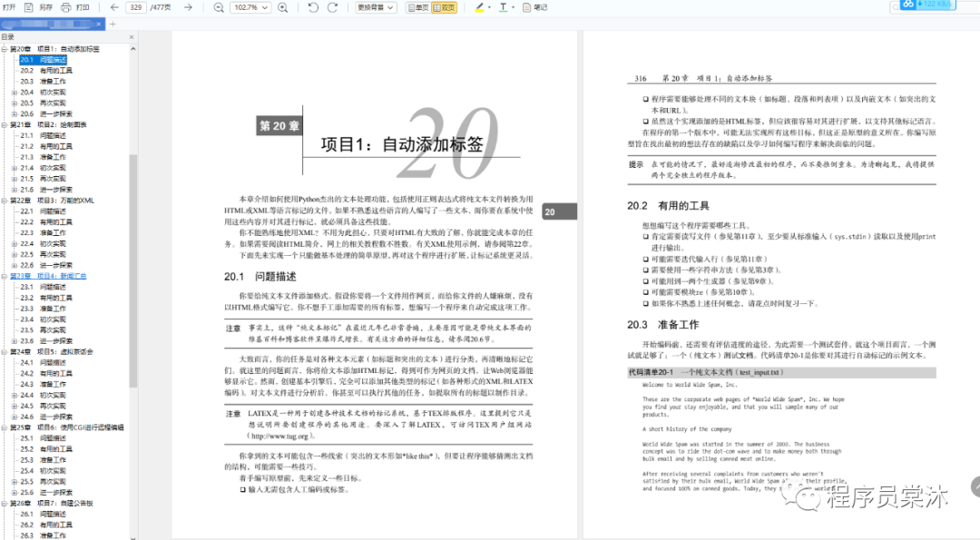Select outline item 20.1 问题描述
Viewport: 980px width, 540px height.
[43, 59]
